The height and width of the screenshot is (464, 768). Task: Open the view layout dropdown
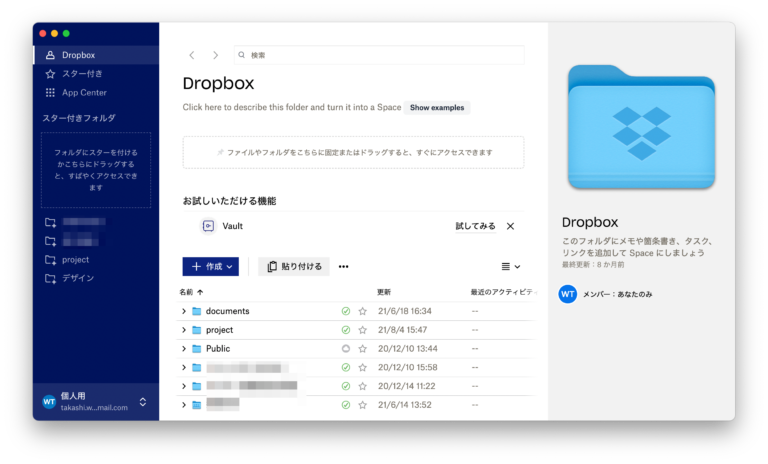point(510,267)
